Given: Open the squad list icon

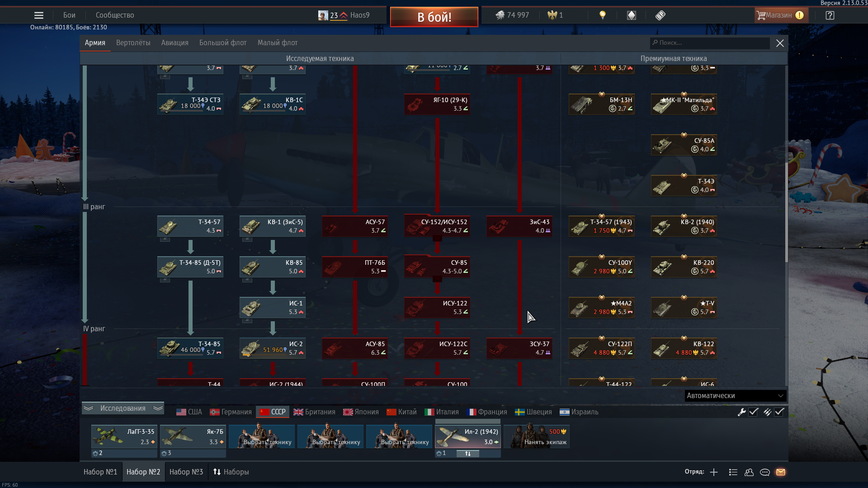Looking at the screenshot, I should coord(733,472).
